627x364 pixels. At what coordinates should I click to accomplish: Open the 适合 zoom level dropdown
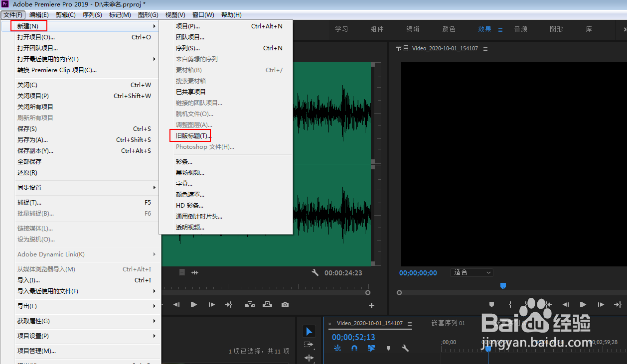[x=471, y=272]
